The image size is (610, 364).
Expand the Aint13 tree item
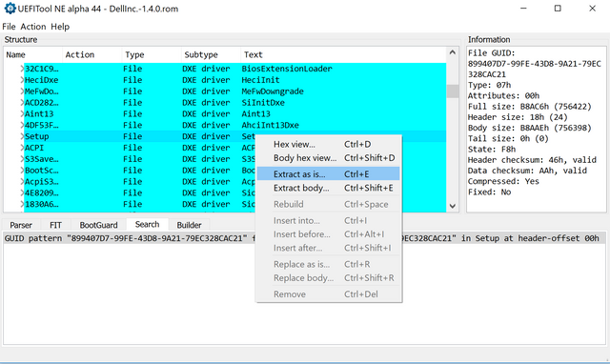[22, 114]
